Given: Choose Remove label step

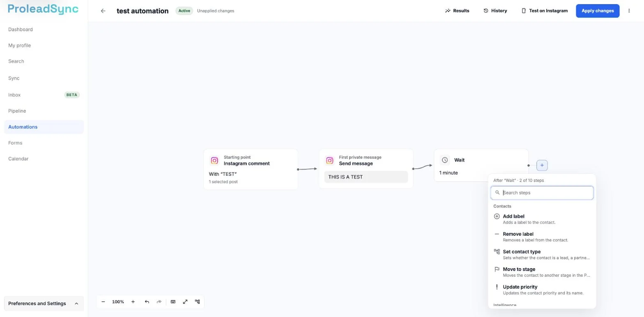Looking at the screenshot, I should pyautogui.click(x=542, y=237).
